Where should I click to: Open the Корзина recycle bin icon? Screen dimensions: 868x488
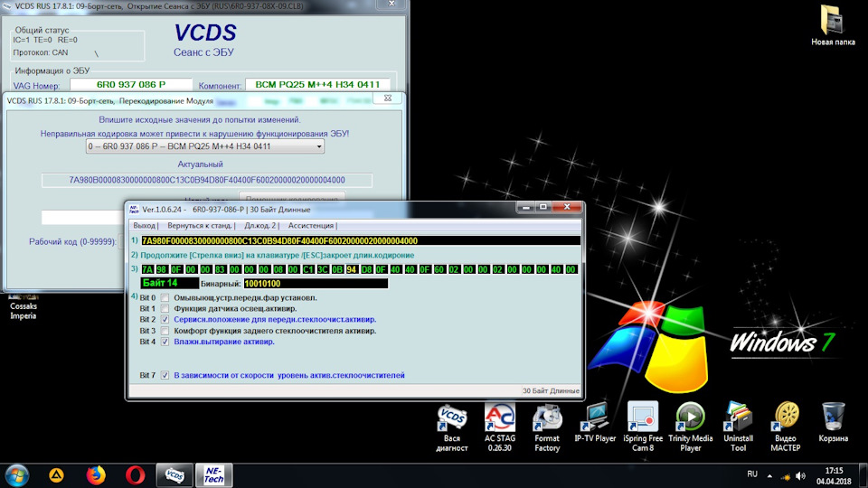tap(833, 423)
